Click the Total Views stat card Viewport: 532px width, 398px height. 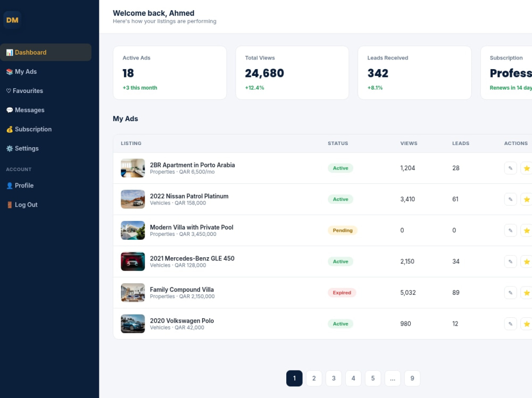click(292, 73)
